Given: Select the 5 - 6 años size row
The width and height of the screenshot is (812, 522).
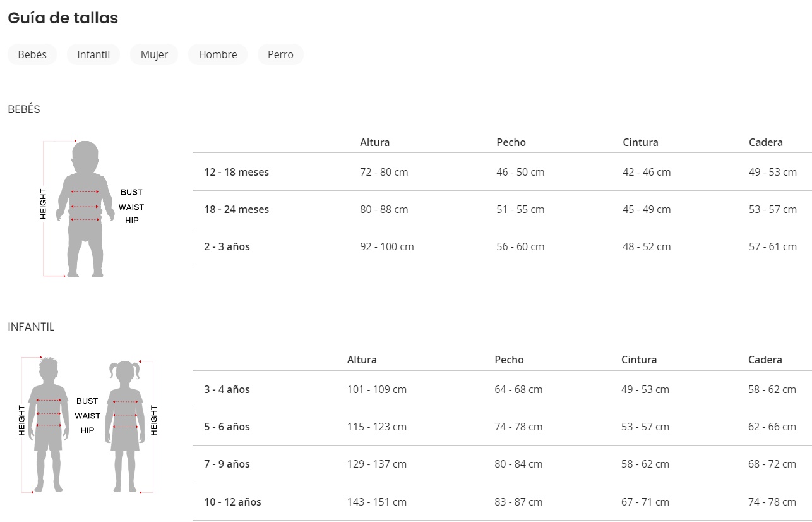Looking at the screenshot, I should (227, 427).
